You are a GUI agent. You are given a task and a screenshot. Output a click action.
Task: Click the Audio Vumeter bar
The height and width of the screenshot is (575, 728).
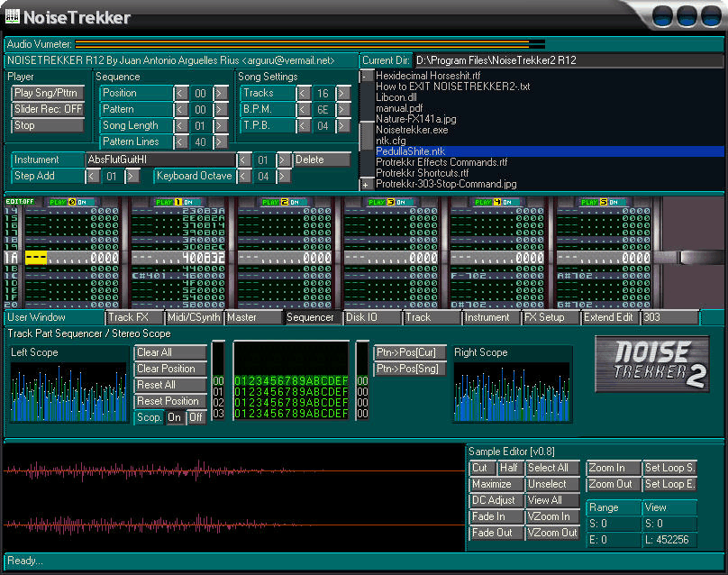pos(310,44)
